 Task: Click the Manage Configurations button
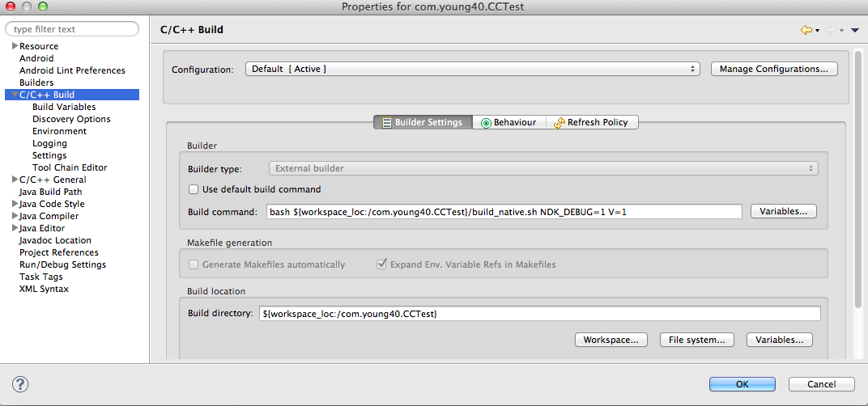pos(773,70)
